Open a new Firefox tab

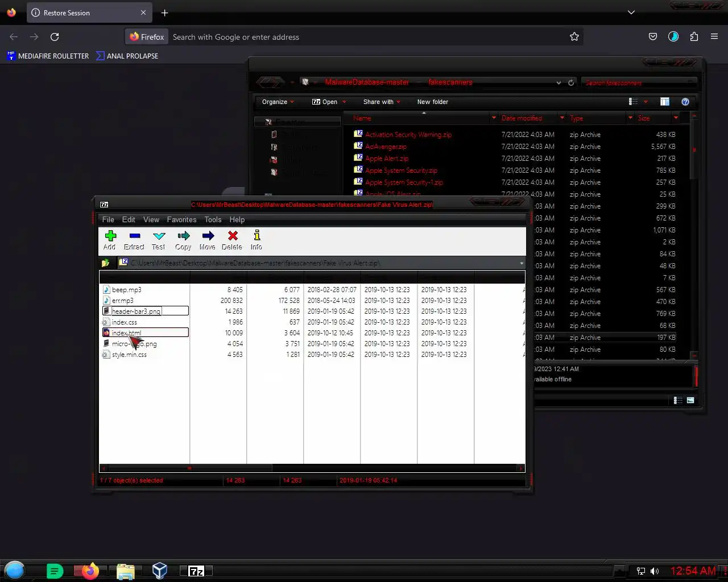164,13
